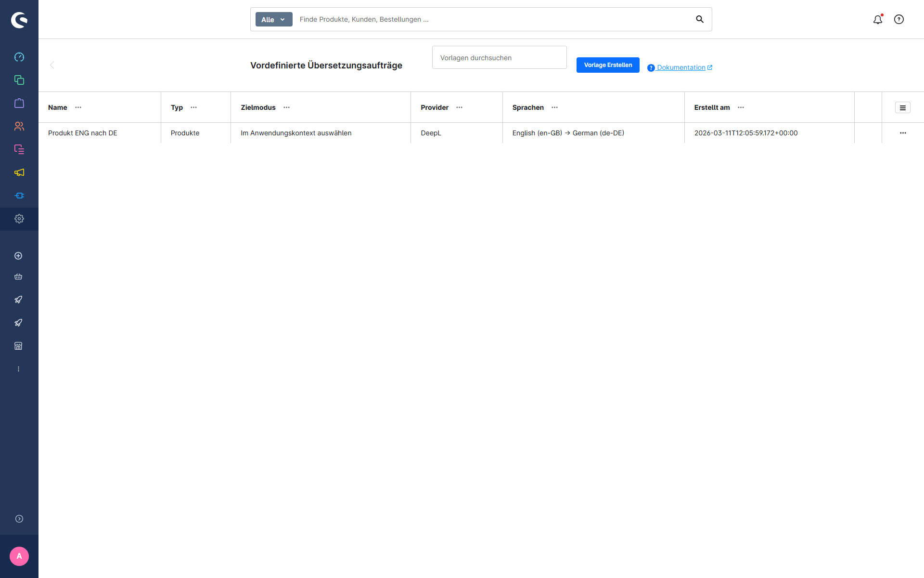This screenshot has height=578, width=924.
Task: Click the Vorlagen durchsuchen search field
Action: click(x=499, y=58)
